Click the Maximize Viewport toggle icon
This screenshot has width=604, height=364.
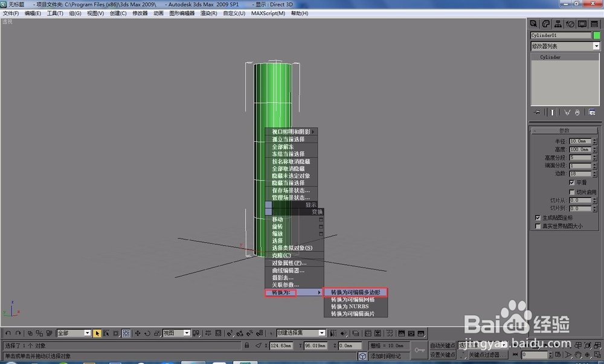coord(597,354)
